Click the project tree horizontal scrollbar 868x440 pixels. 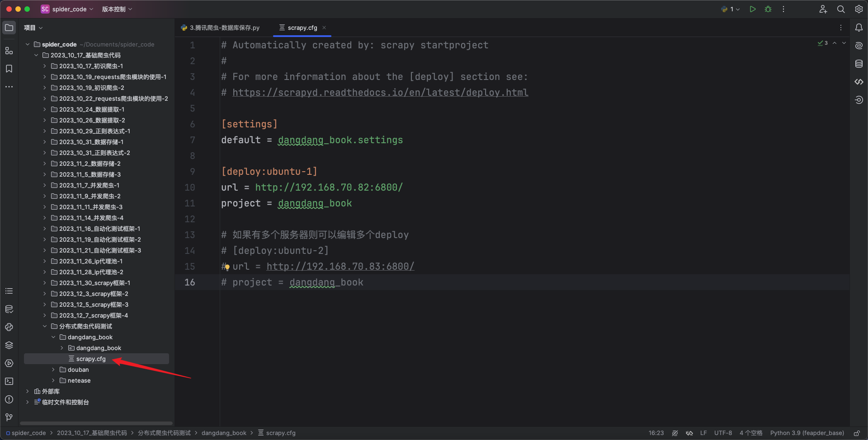click(96, 423)
